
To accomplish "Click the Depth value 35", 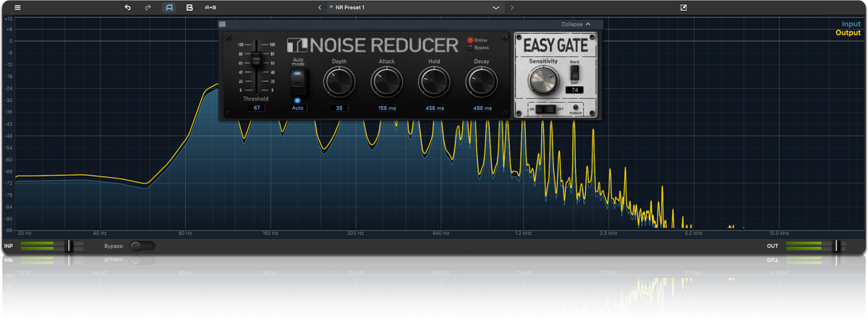I will pyautogui.click(x=339, y=108).
